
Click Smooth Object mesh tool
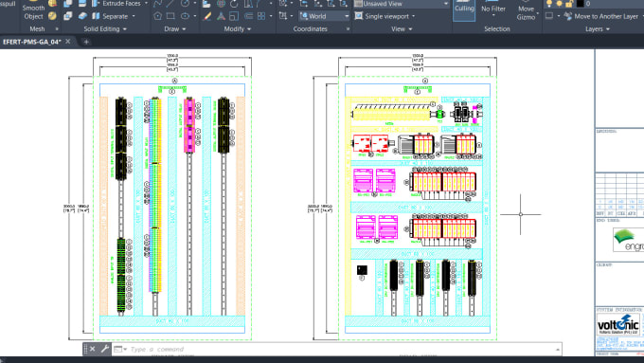click(33, 12)
